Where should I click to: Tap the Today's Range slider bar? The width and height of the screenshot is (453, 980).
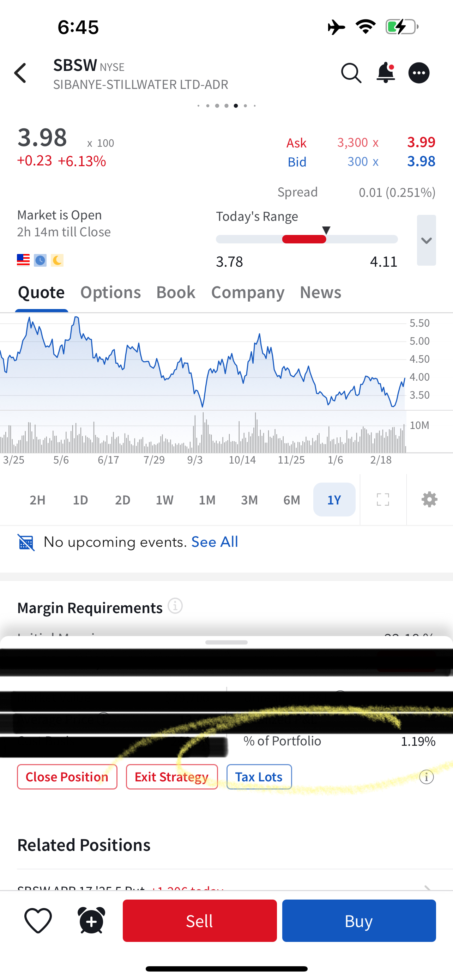[x=307, y=239]
